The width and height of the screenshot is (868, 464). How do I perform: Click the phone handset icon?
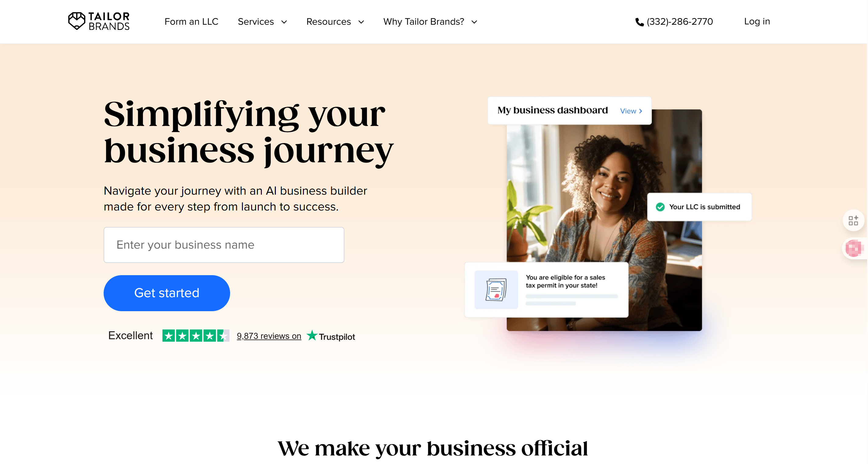[x=639, y=22]
